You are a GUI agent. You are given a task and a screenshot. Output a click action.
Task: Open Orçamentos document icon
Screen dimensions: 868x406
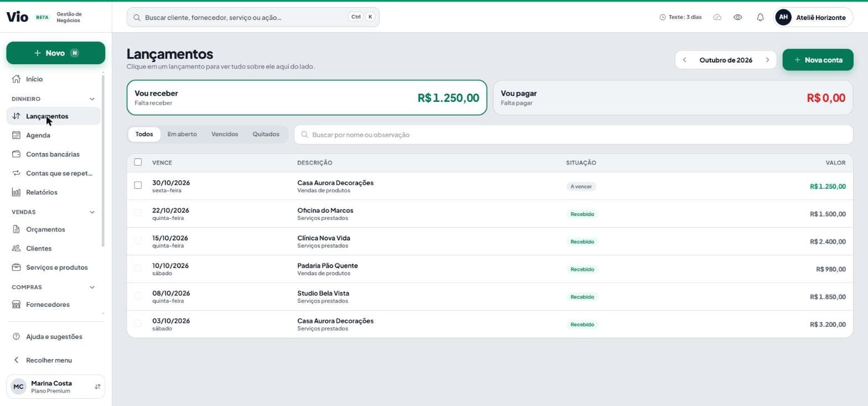16,229
